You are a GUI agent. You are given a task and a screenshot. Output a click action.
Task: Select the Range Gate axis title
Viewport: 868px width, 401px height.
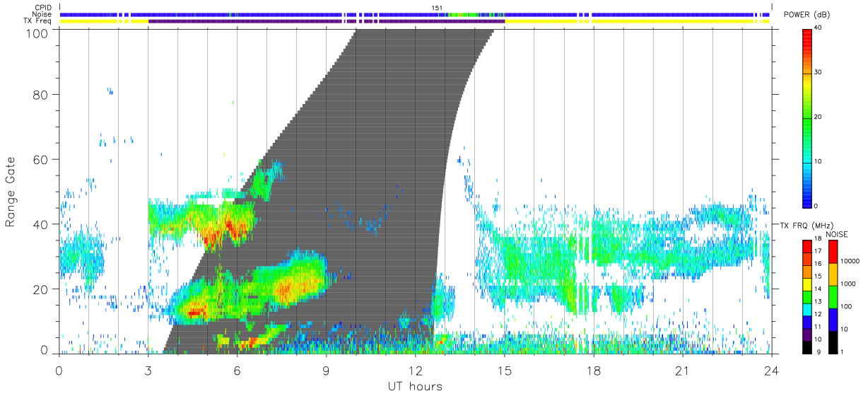[11, 192]
